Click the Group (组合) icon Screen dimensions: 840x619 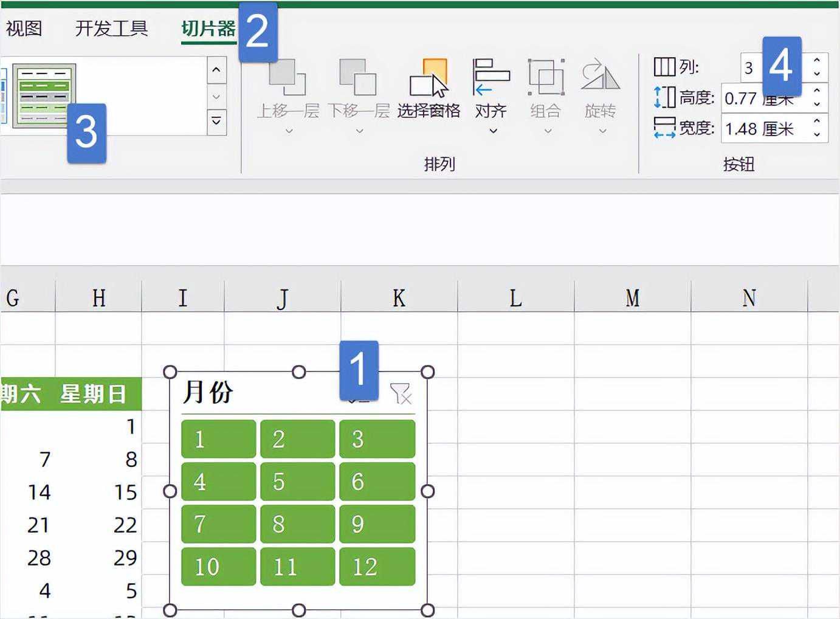(x=545, y=77)
